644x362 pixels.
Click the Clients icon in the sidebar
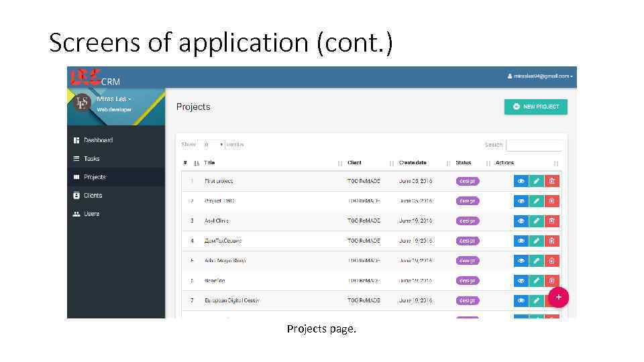coord(76,195)
